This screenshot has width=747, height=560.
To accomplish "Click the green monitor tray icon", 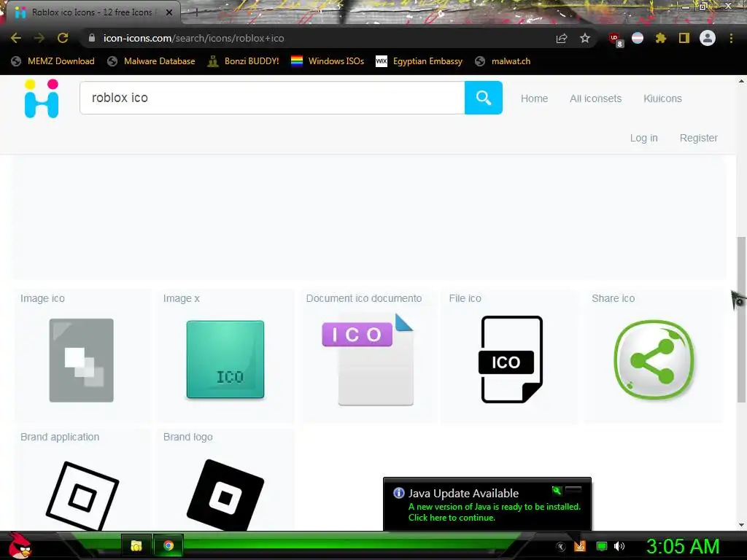I will [602, 546].
